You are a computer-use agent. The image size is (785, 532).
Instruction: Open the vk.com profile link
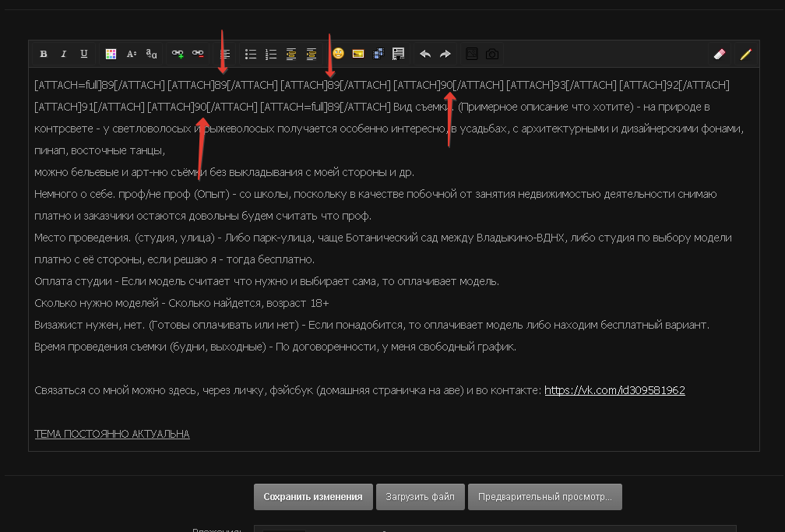(x=614, y=390)
